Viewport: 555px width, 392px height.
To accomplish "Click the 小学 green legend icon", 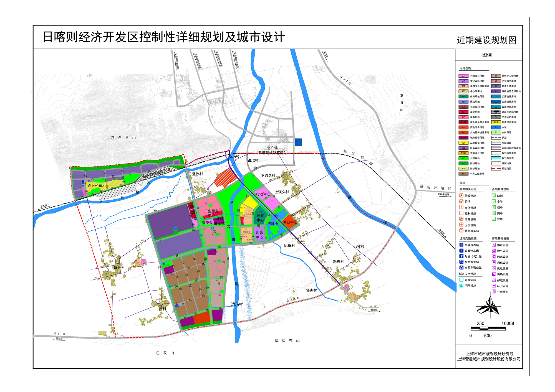I will [x=494, y=202].
